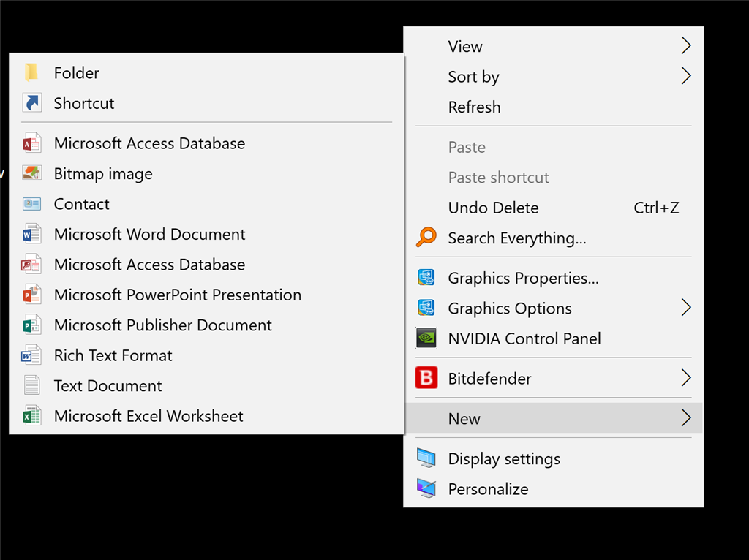The image size is (749, 560).
Task: Click the Excel Worksheet icon
Action: pyautogui.click(x=31, y=416)
